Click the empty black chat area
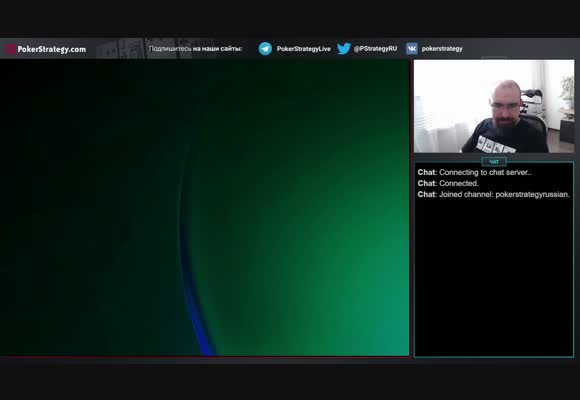 coord(494,278)
